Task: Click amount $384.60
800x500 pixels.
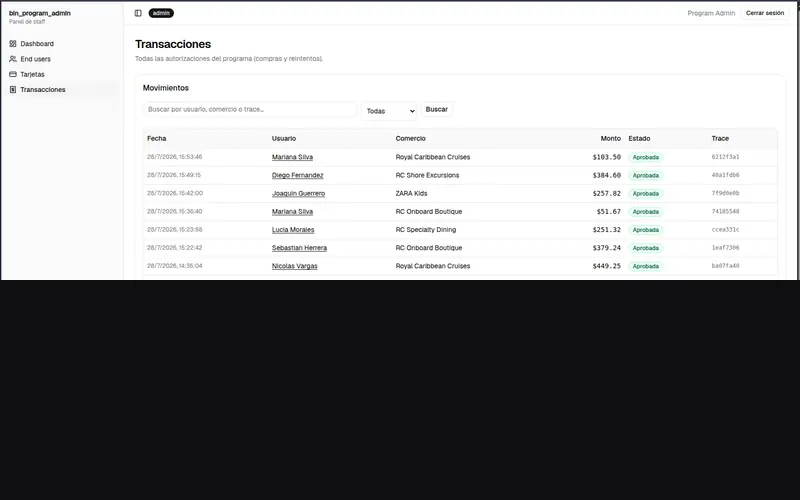Action: (x=607, y=176)
